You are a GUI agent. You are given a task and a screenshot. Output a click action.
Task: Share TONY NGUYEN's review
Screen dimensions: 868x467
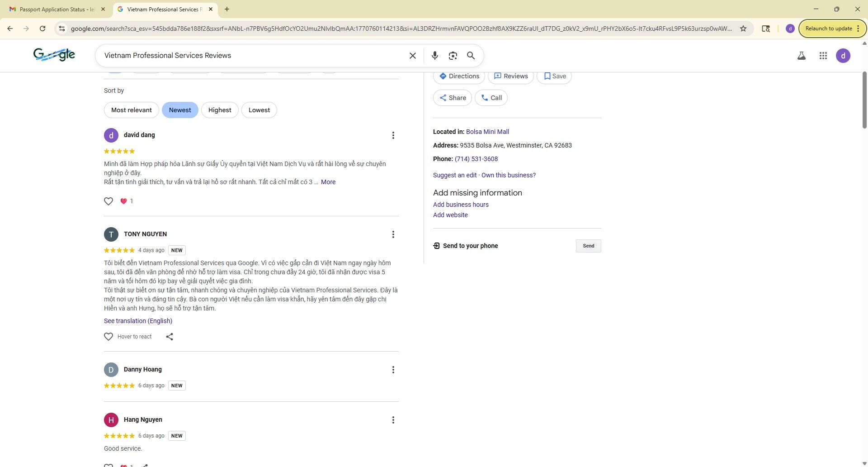170,337
